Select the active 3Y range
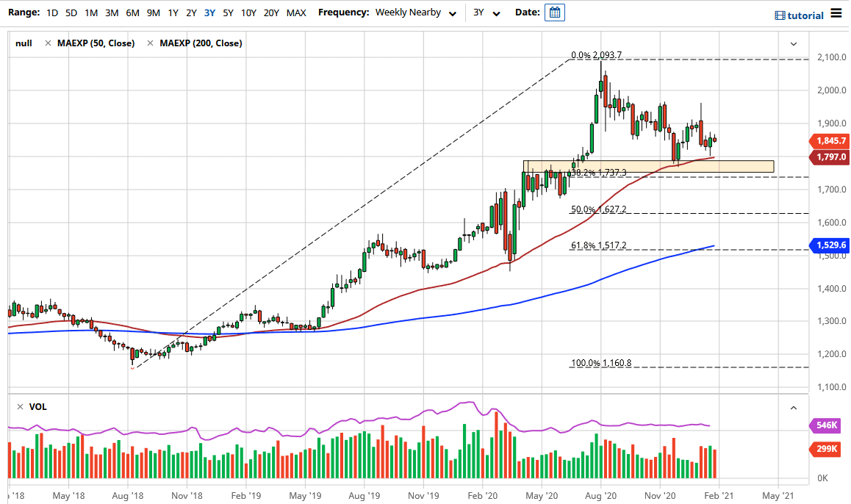Viewport: 851px width, 504px height. (x=210, y=12)
